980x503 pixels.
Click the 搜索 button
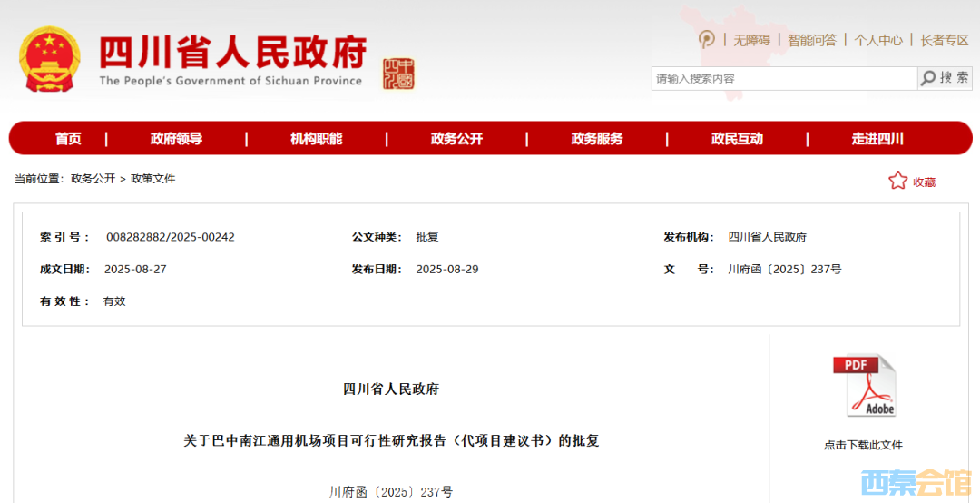[x=945, y=78]
